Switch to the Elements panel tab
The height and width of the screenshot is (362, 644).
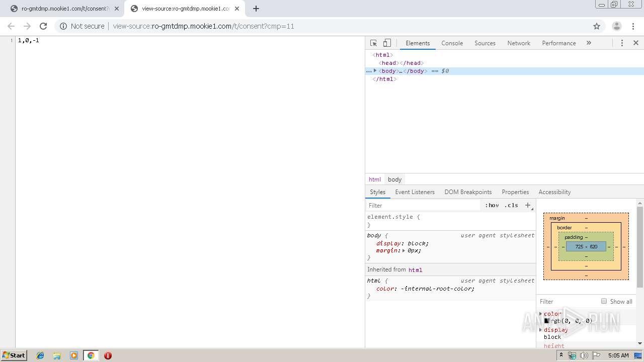[x=418, y=43]
